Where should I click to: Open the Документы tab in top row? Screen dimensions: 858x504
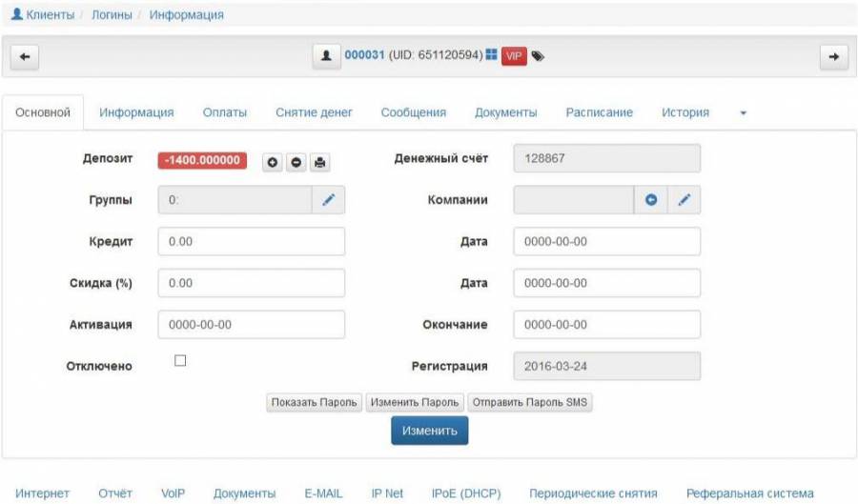[x=505, y=112]
